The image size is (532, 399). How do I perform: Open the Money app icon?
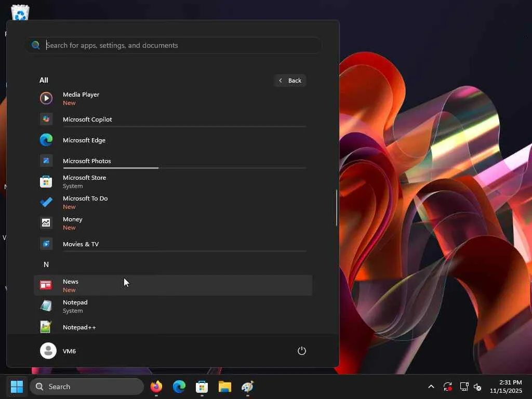point(46,223)
